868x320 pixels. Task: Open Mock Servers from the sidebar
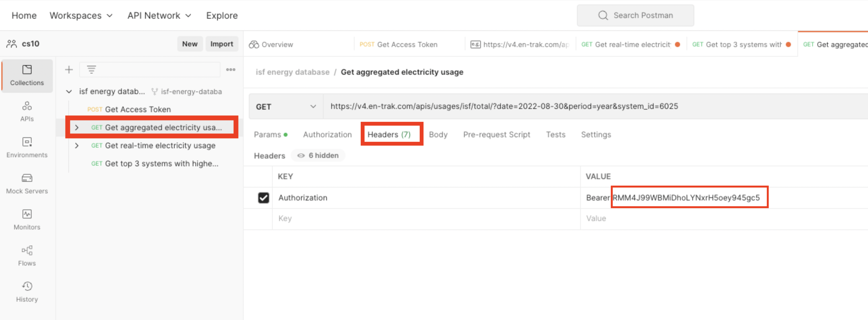click(27, 184)
